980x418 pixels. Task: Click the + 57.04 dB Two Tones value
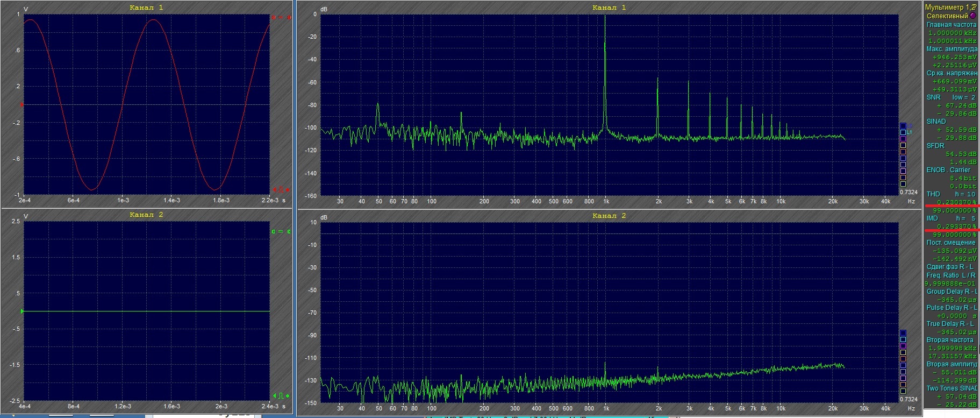956,396
